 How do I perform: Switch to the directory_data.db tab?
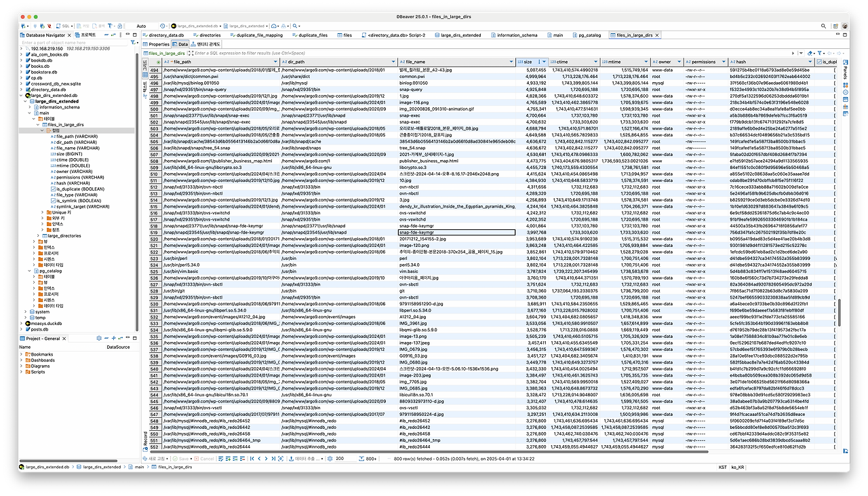pos(163,35)
